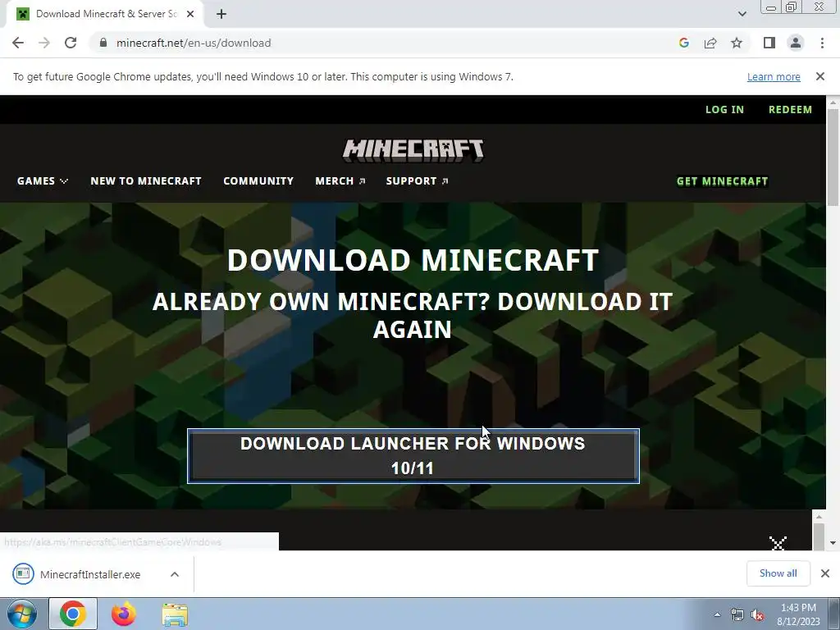Open the SUPPORT external link
The image size is (840, 630).
[417, 181]
